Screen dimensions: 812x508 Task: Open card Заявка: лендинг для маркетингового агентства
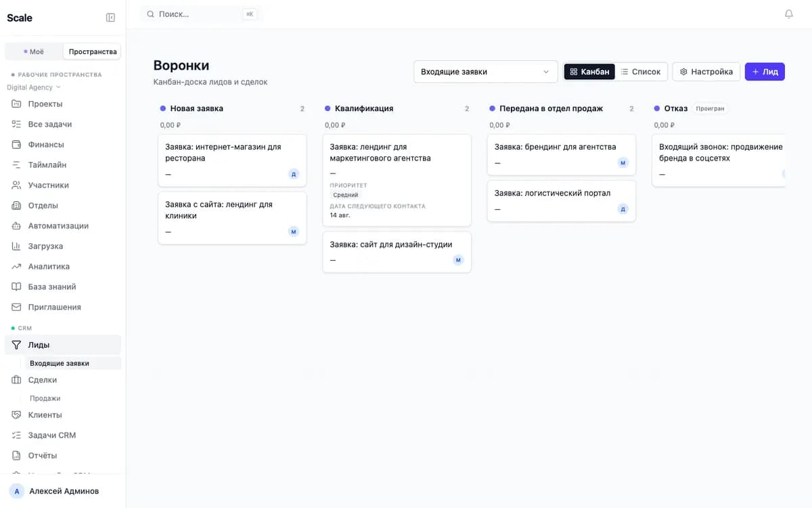click(x=397, y=180)
